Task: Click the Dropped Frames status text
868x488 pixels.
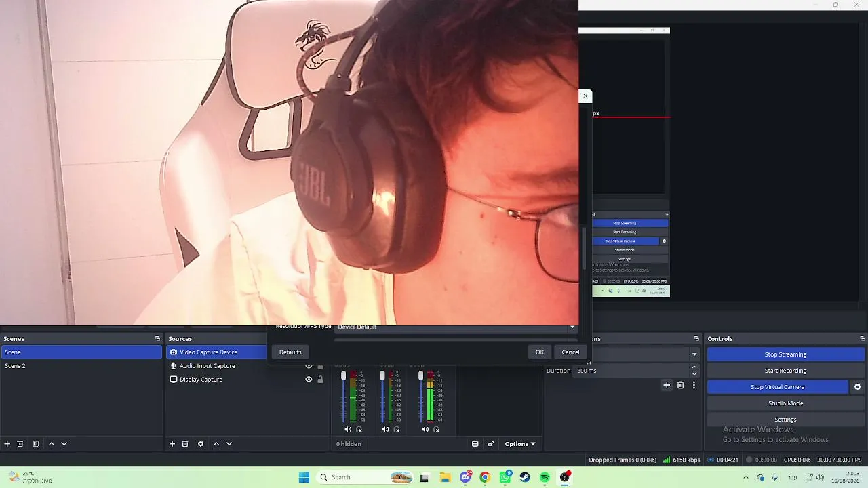Action: pyautogui.click(x=623, y=460)
